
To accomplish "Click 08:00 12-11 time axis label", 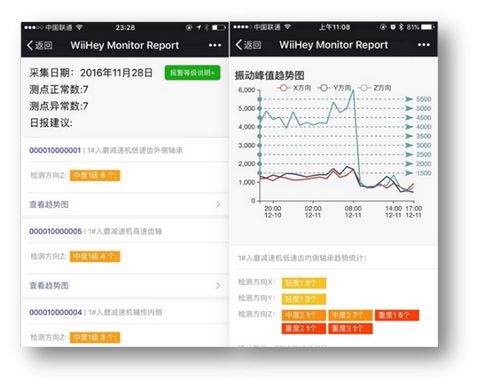I will (353, 212).
